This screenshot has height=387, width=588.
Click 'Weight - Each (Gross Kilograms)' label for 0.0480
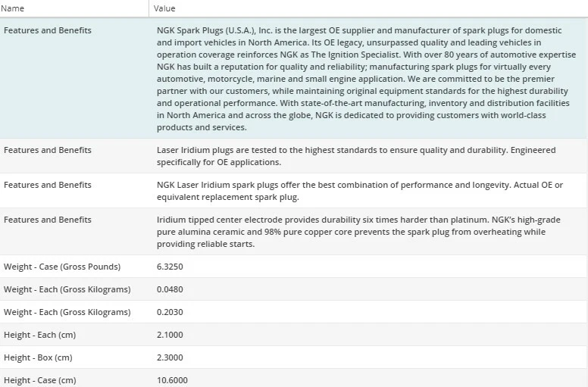(67, 289)
